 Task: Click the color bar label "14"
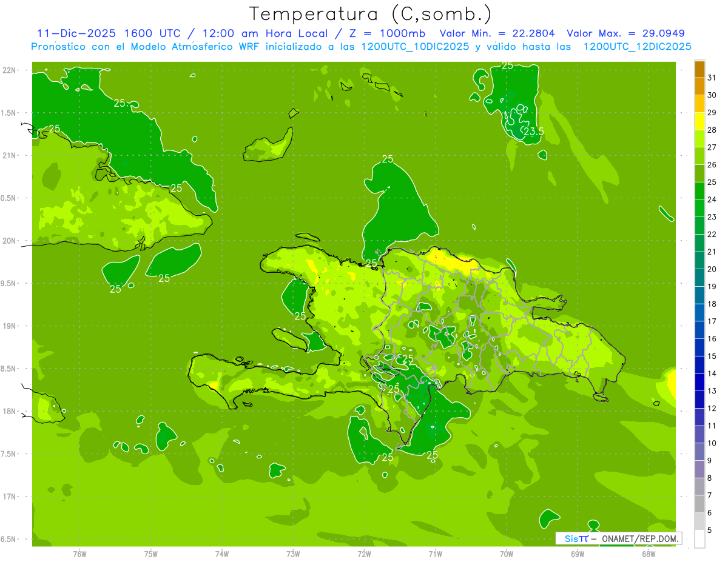click(712, 373)
